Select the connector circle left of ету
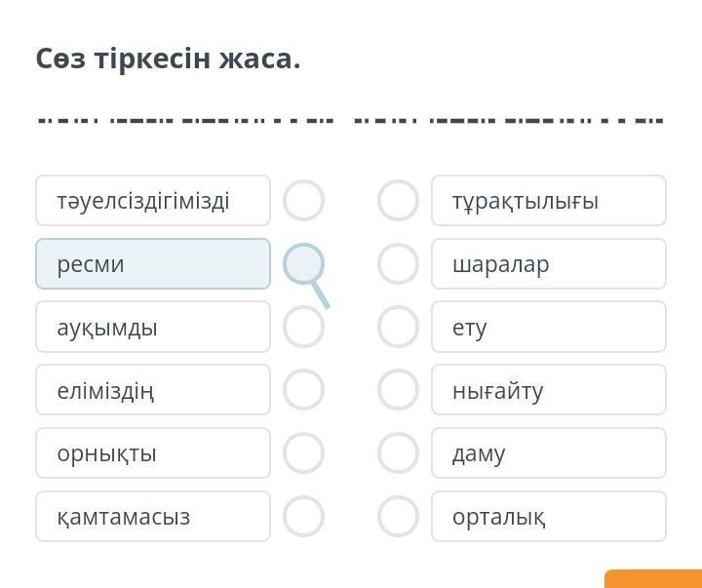This screenshot has height=588, width=702. point(398,327)
